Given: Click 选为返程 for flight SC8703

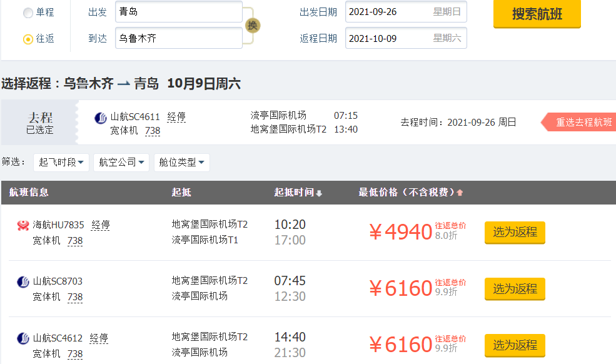Looking at the screenshot, I should point(515,289).
